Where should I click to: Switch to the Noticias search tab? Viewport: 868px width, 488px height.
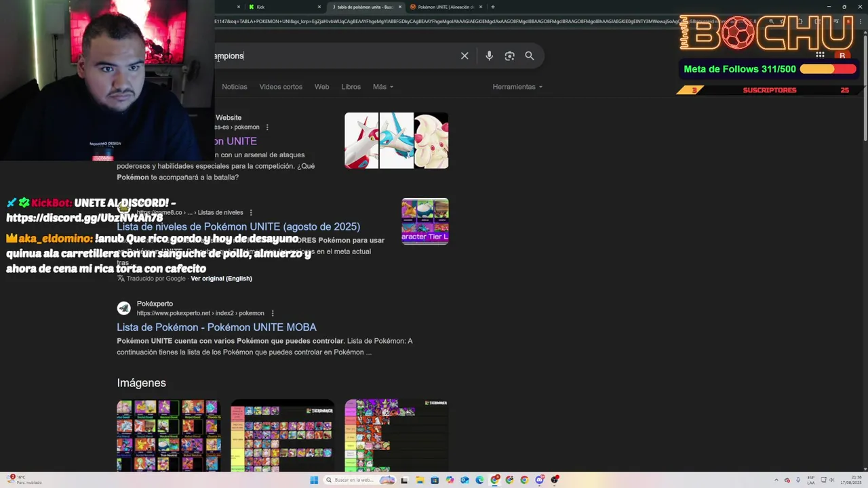235,87
